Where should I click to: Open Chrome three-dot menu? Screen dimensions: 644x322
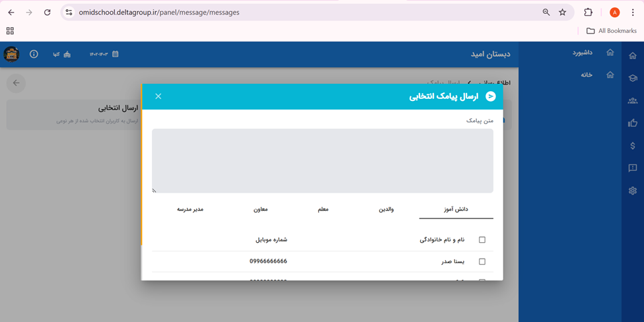coord(633,13)
